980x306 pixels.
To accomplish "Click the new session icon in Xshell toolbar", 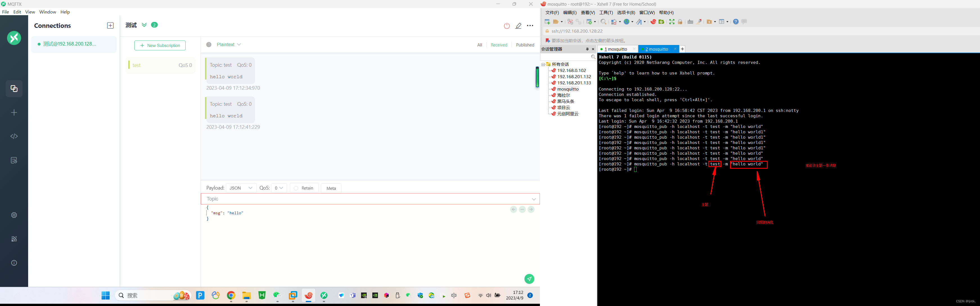I will (x=547, y=22).
